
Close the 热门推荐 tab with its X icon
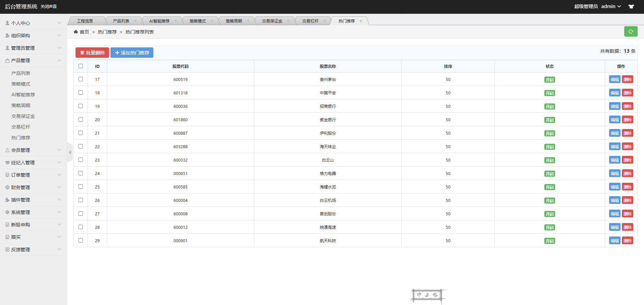(361, 21)
